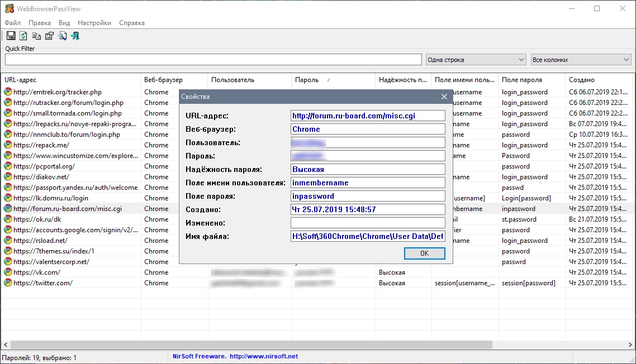Click the Создано date field in Свойства
This screenshot has height=364, width=636.
click(x=368, y=209)
